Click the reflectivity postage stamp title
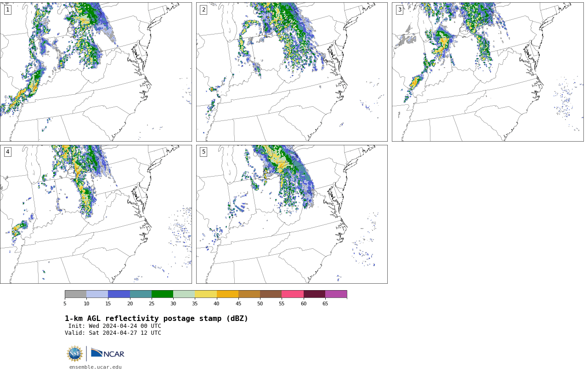Viewport: 588px width, 372px height. tap(156, 319)
